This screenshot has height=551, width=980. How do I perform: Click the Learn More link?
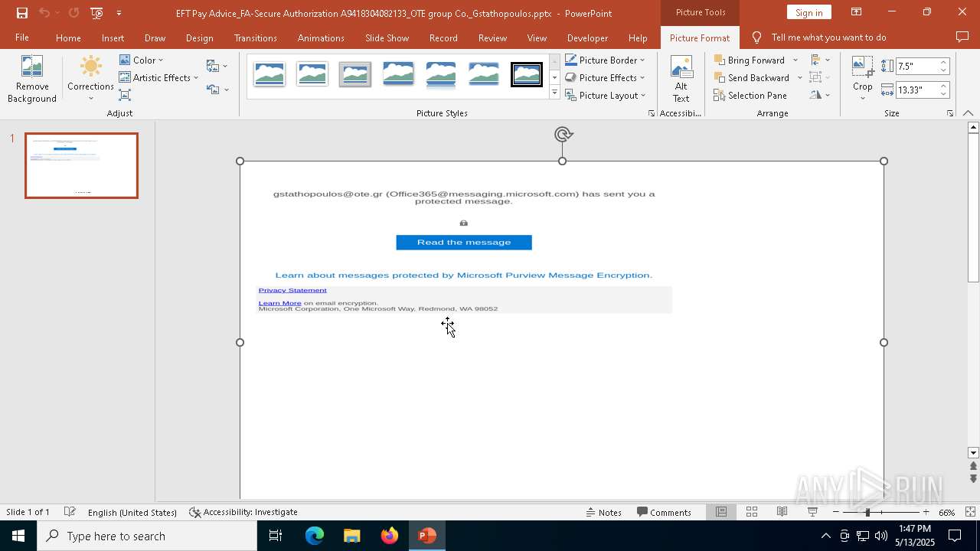tap(279, 303)
